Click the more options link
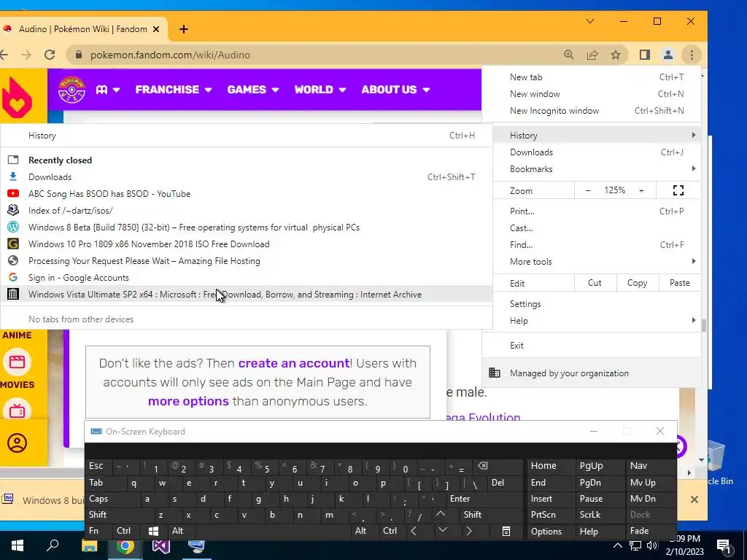 pos(188,402)
